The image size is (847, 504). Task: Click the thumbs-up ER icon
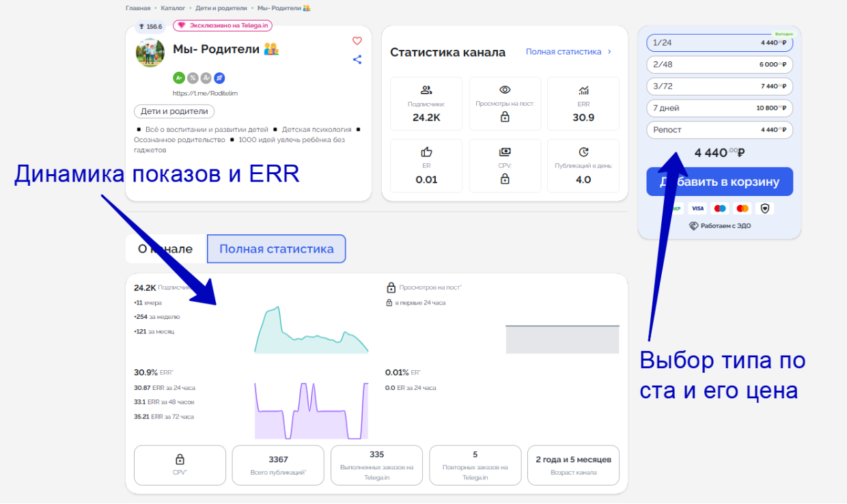click(426, 152)
